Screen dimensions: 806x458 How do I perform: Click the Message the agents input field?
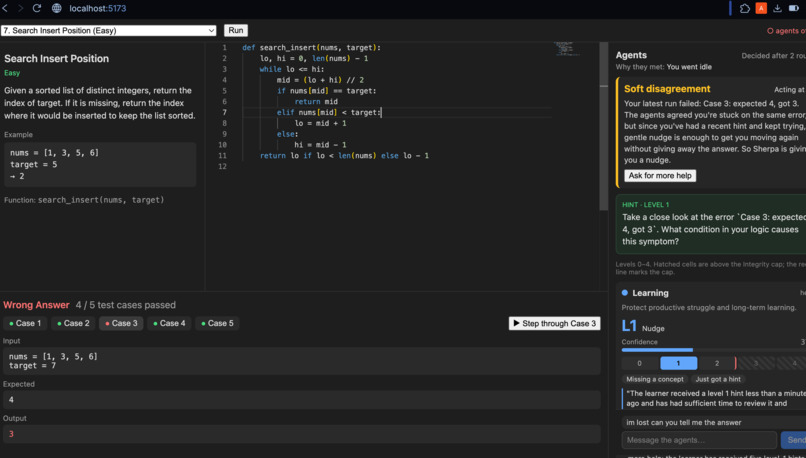click(699, 440)
